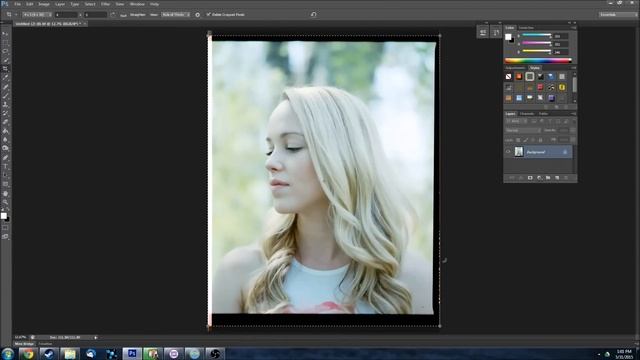Screen dimensions: 640x360
Task: Open the Color panel options menu
Action: tap(573, 28)
